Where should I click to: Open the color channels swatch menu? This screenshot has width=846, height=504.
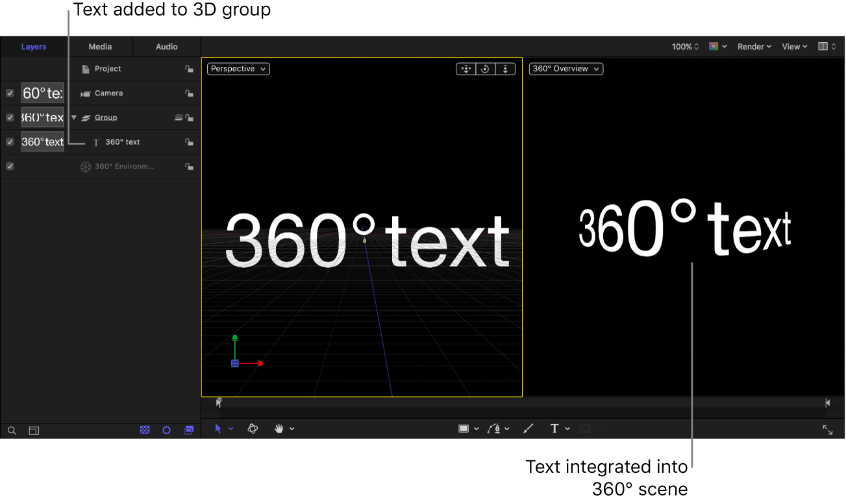(x=715, y=46)
